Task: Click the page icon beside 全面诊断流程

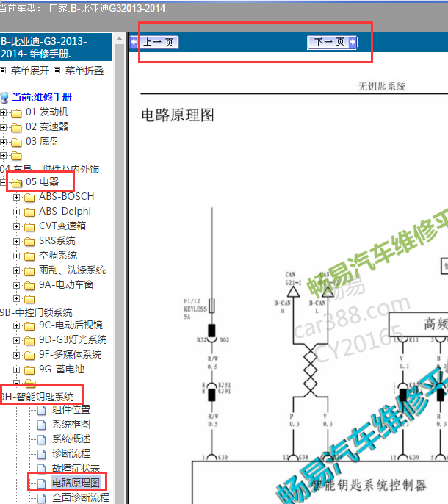Action: coord(41,498)
